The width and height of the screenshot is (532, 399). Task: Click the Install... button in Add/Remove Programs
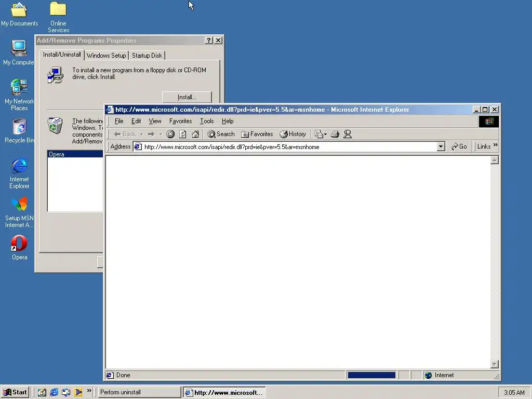tap(187, 97)
